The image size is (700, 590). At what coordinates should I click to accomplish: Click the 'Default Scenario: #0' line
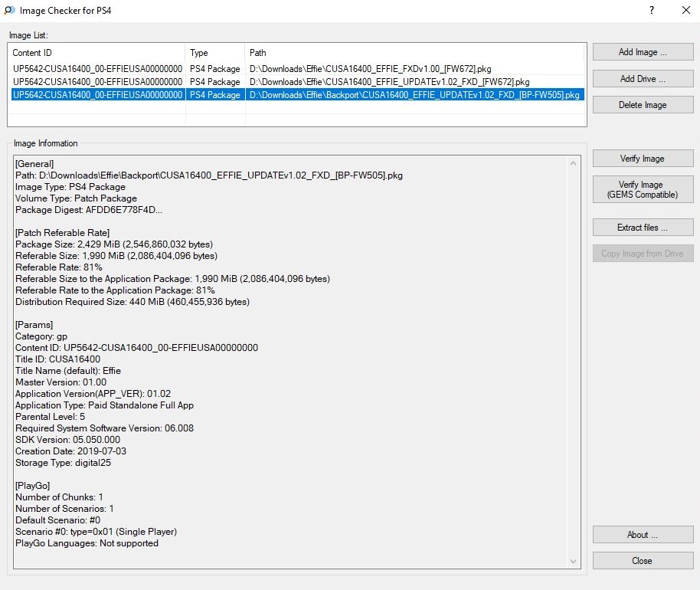[57, 520]
